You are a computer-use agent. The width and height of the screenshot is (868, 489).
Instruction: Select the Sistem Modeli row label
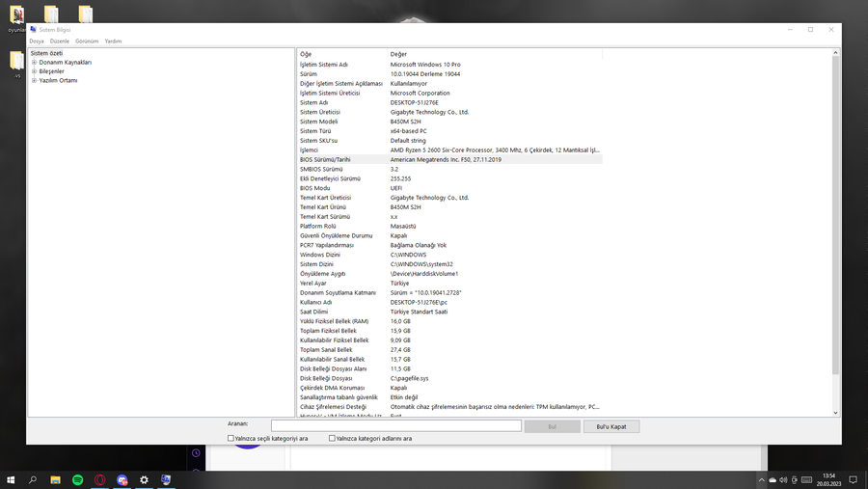tap(319, 122)
